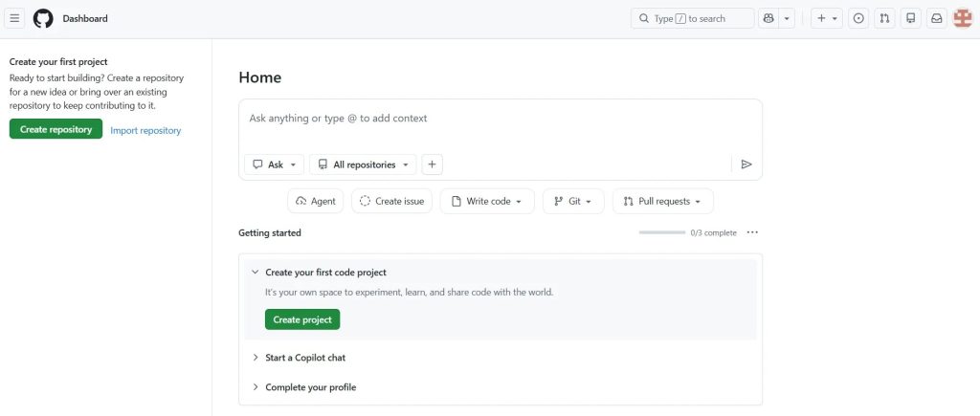Screen dimensions: 980x416
Task: Follow the Import repository link
Action: click(145, 131)
